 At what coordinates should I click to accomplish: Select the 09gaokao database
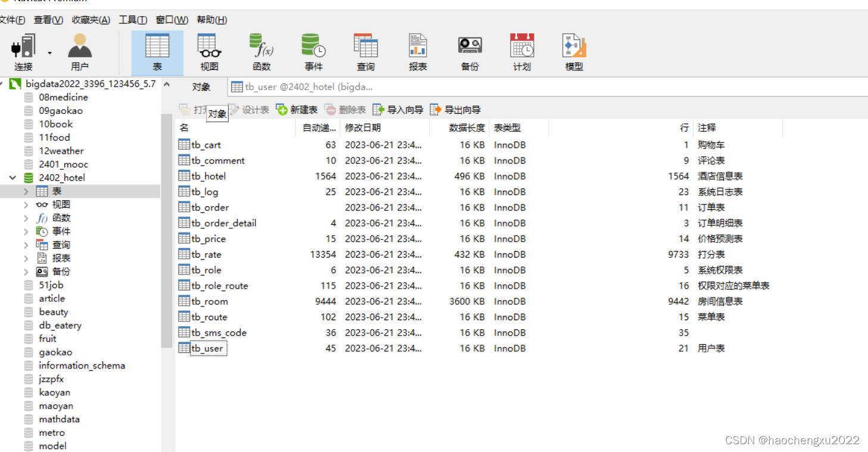point(61,110)
